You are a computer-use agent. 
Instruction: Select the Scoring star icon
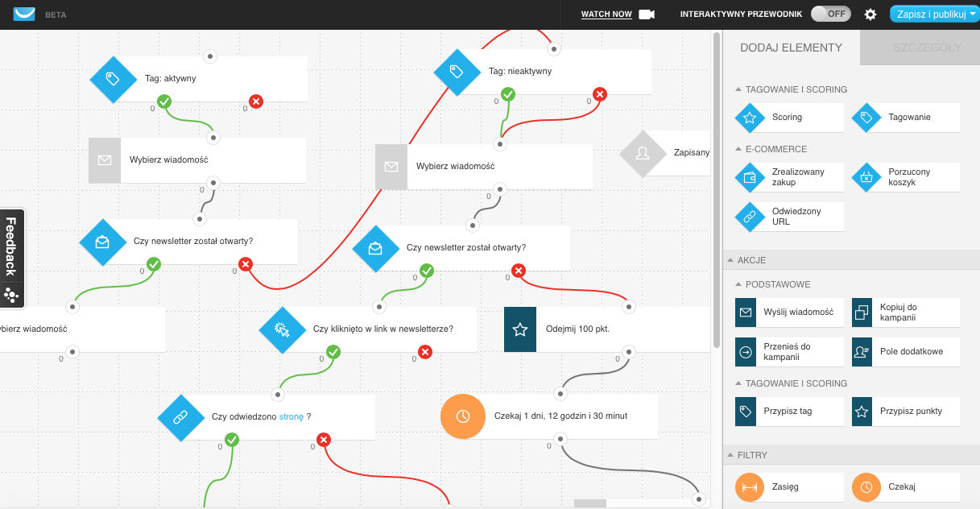pyautogui.click(x=751, y=118)
